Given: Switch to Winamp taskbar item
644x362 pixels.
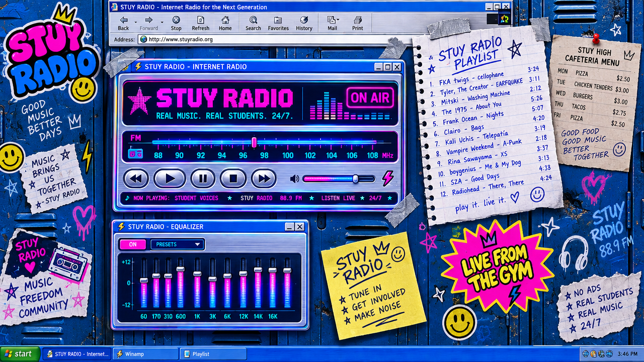Looking at the screenshot, I should 145,354.
